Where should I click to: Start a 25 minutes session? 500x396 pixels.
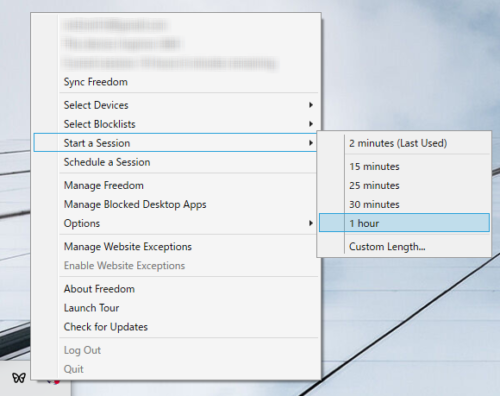pos(404,185)
